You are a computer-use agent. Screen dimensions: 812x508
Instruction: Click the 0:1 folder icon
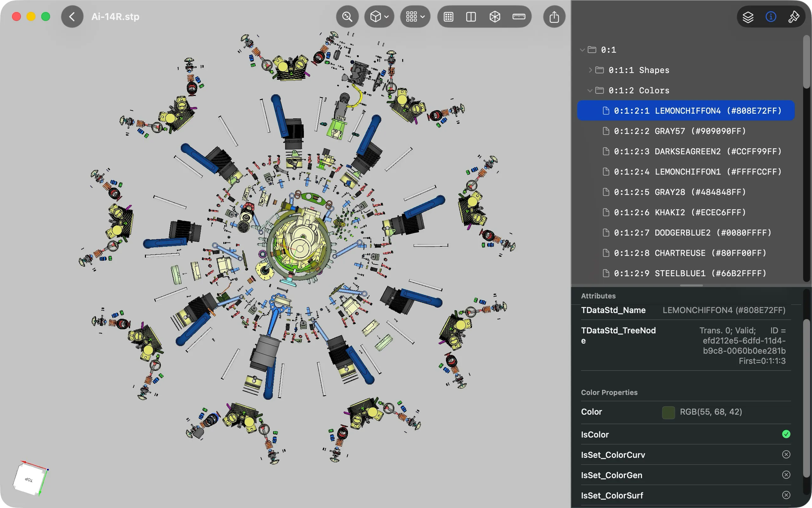(x=592, y=50)
